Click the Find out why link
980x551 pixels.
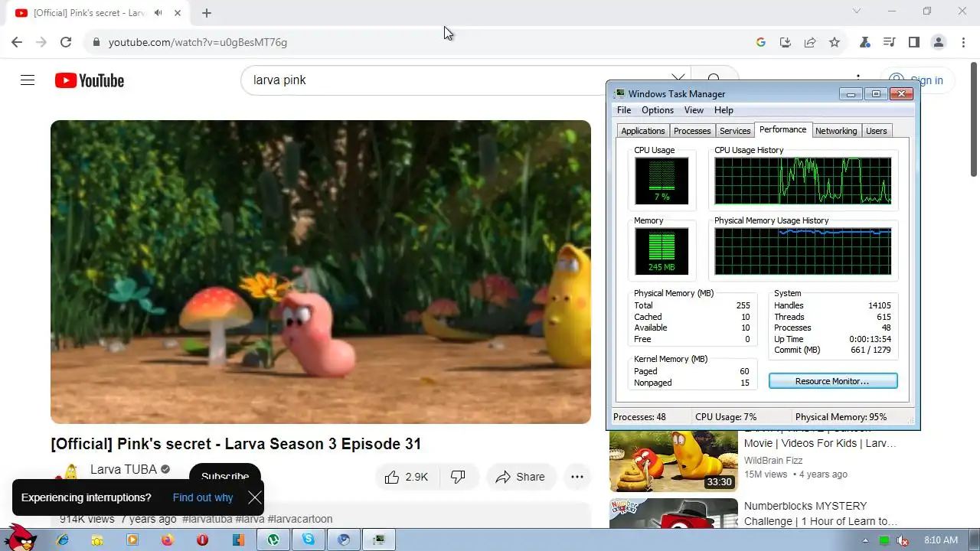203,497
